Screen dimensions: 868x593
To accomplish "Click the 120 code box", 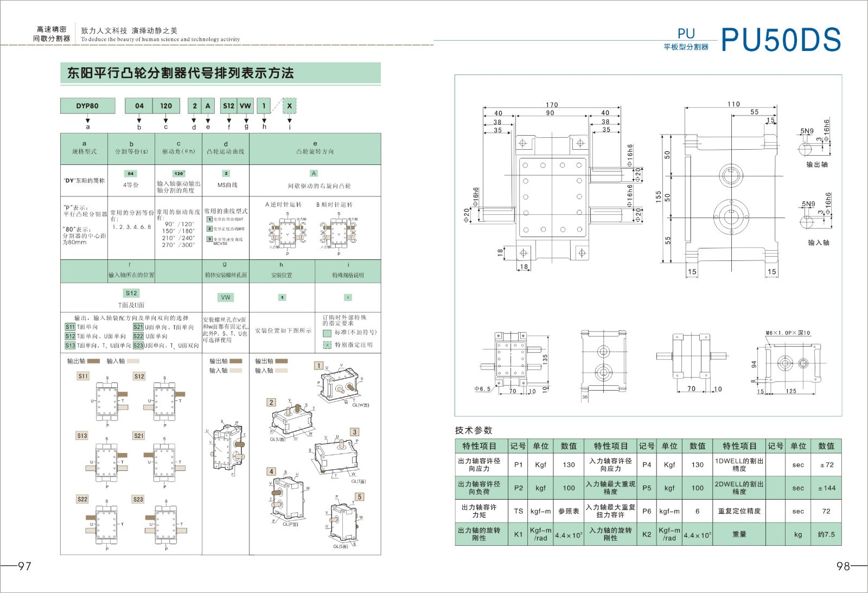I will [166, 106].
